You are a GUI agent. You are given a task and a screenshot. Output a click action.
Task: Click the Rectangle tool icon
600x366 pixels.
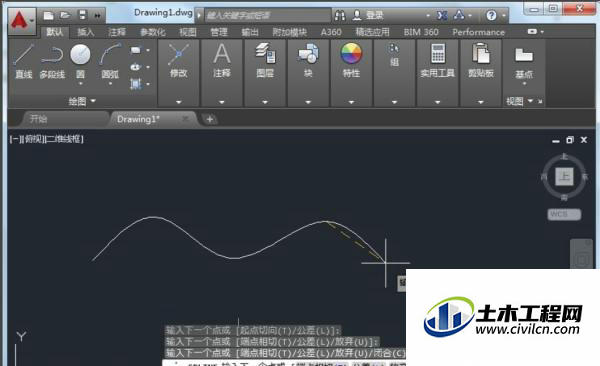coord(135,50)
